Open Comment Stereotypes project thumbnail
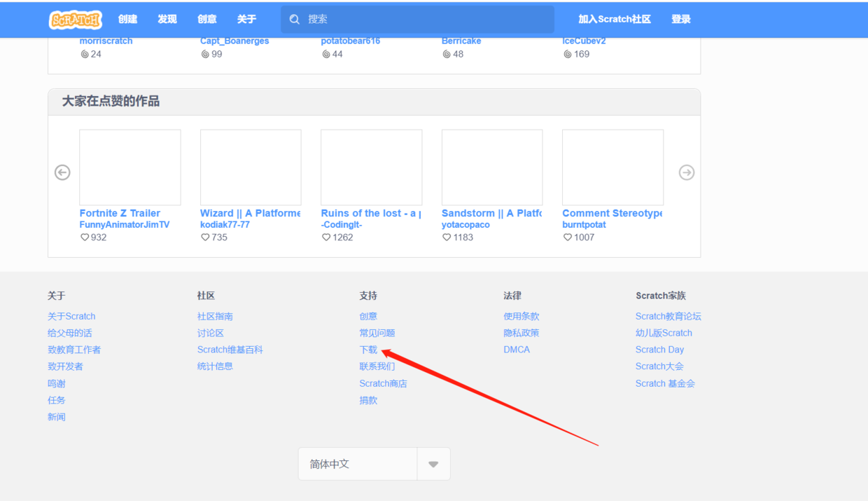 (612, 167)
